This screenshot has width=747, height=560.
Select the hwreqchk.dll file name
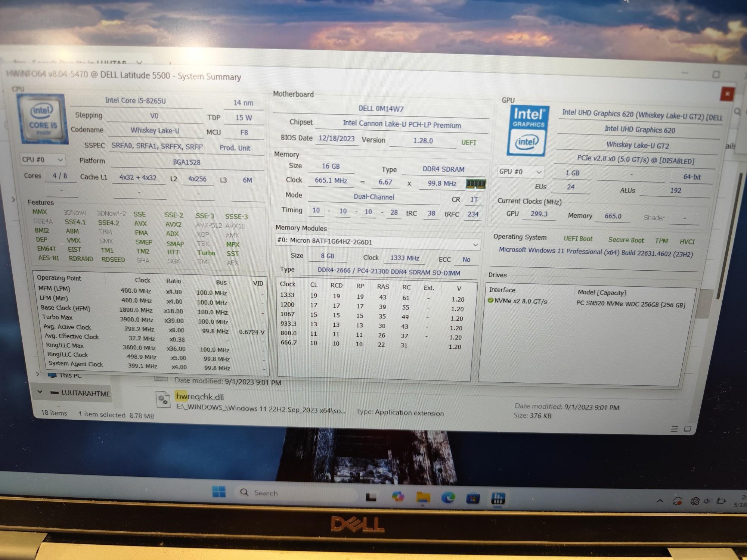pyautogui.click(x=200, y=396)
